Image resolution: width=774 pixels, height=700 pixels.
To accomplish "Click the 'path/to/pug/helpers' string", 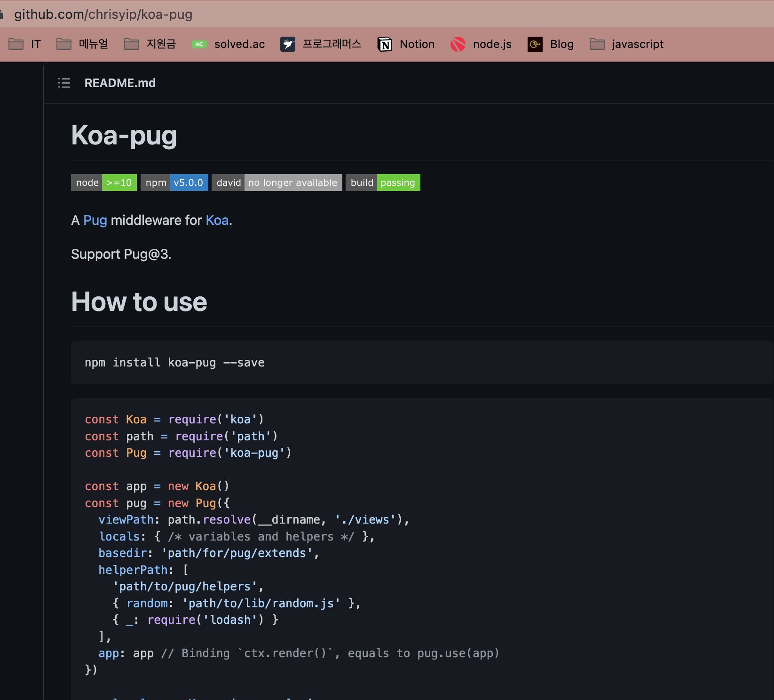I will click(x=185, y=587).
